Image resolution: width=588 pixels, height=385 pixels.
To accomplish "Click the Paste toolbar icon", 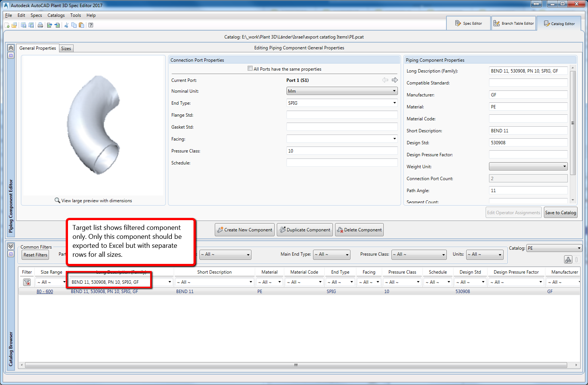I will click(x=81, y=25).
